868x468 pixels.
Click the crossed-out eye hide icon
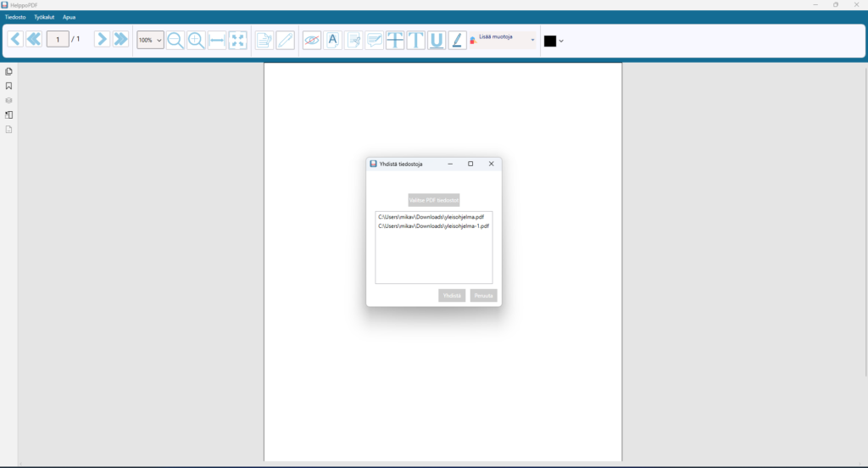(312, 41)
